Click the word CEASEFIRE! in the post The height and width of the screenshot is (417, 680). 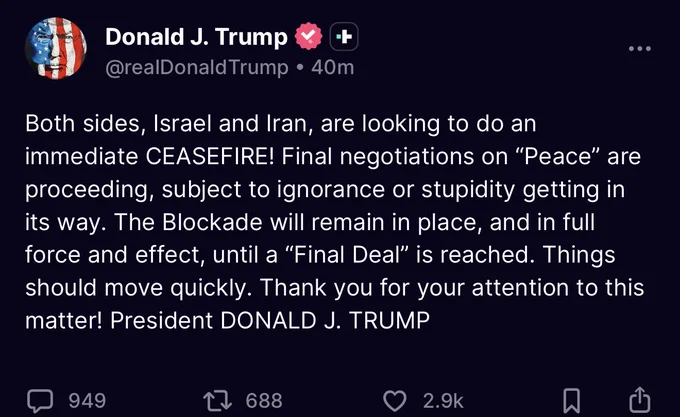click(209, 156)
